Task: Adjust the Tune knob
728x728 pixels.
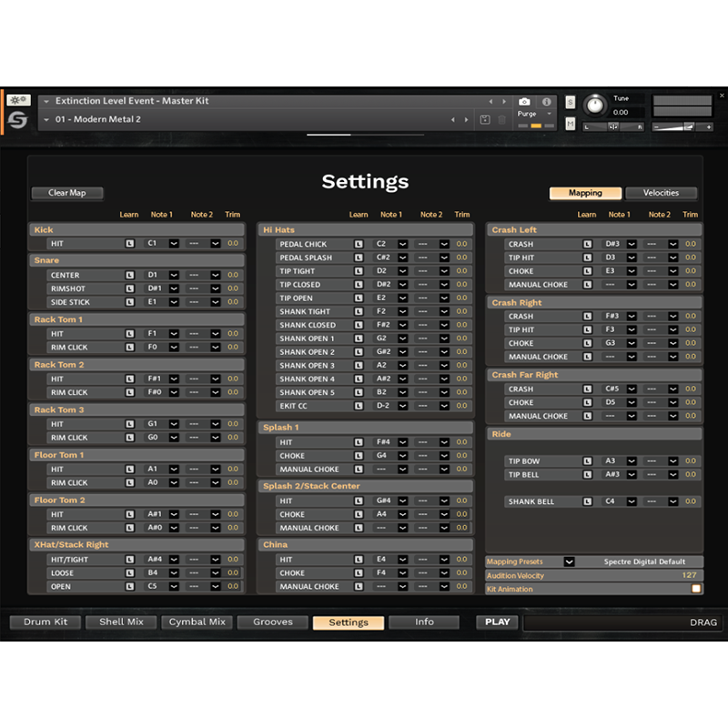Action: click(x=595, y=106)
